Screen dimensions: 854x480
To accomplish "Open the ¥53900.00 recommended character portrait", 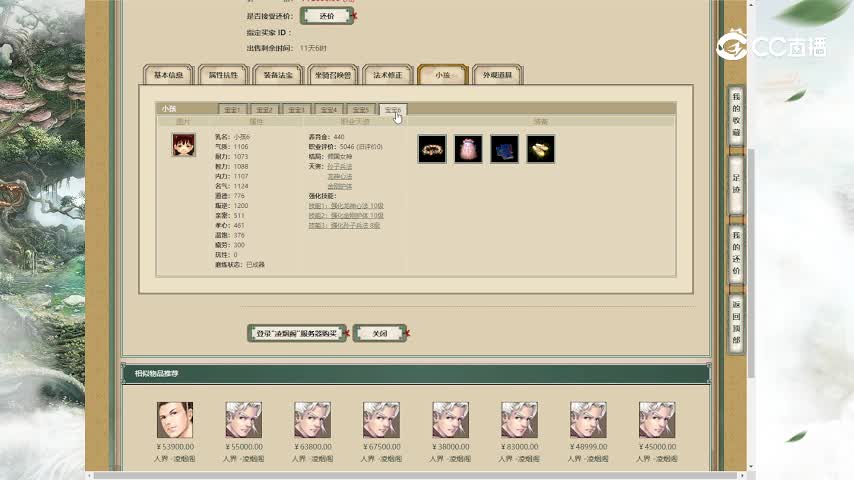I will [x=175, y=420].
